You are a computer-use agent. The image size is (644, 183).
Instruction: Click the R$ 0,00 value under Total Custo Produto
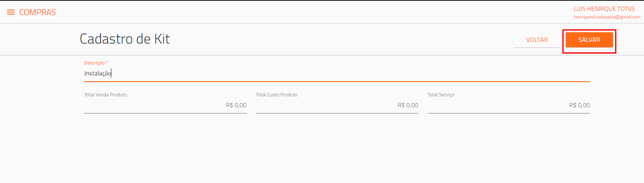coord(408,105)
